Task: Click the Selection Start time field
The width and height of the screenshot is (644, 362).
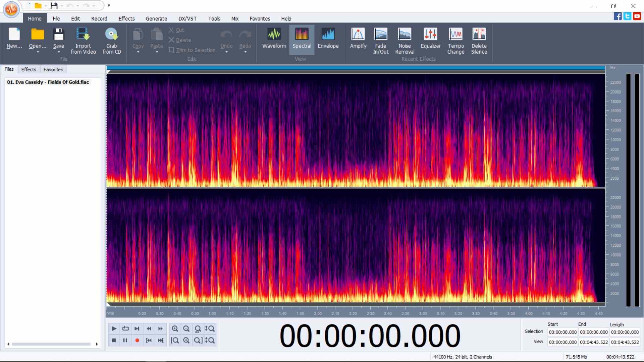Action: pos(562,332)
